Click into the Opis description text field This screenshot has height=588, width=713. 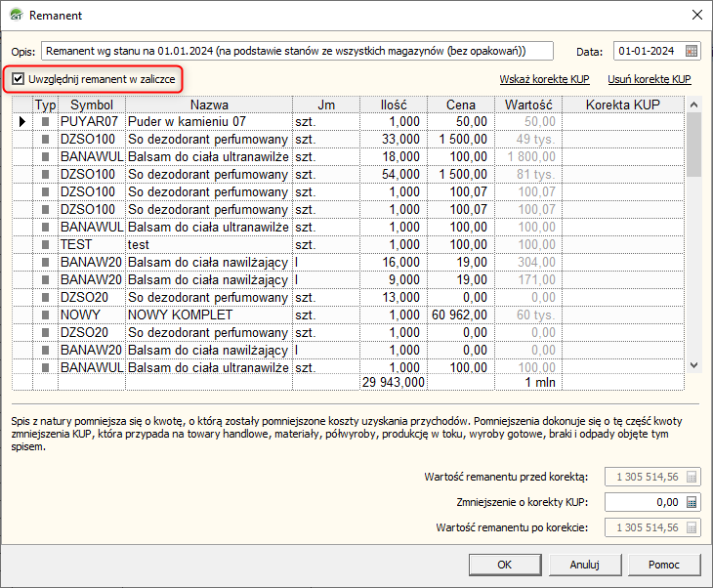297,51
